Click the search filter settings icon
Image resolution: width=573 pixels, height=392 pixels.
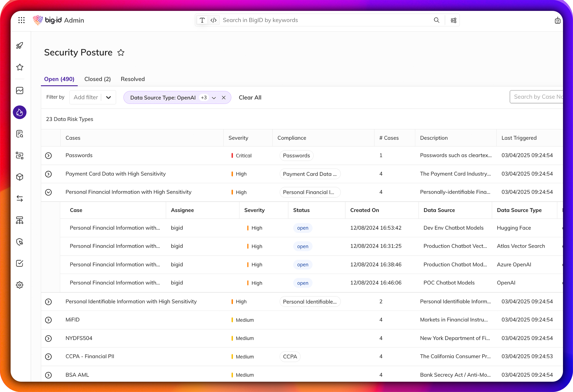[454, 20]
